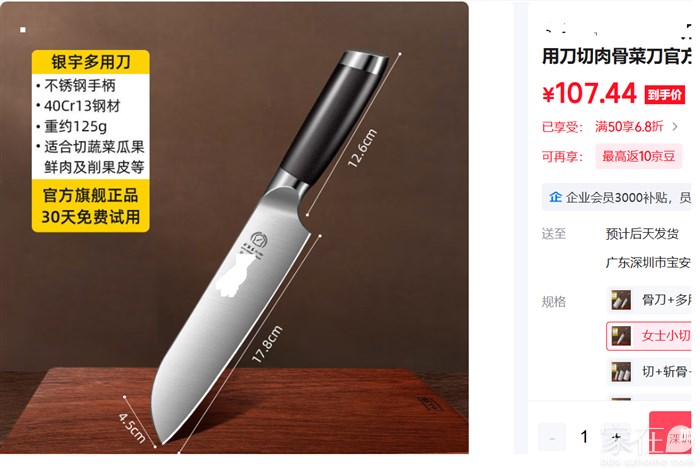The image size is (700, 469).
Task: Click the 切+斩骨 knife thumbnail image
Action: click(621, 371)
